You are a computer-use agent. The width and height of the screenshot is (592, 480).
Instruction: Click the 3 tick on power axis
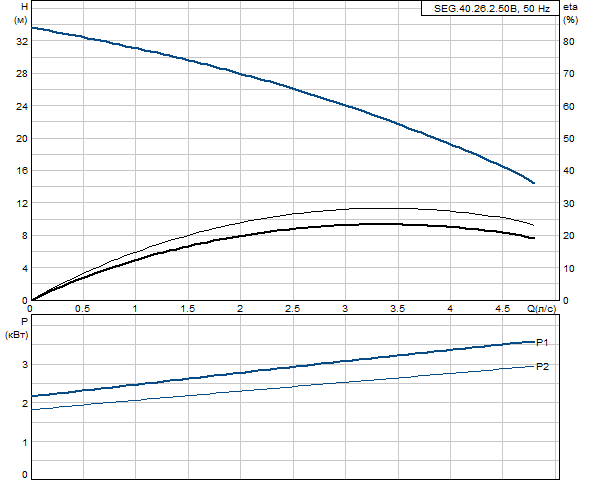point(25,364)
